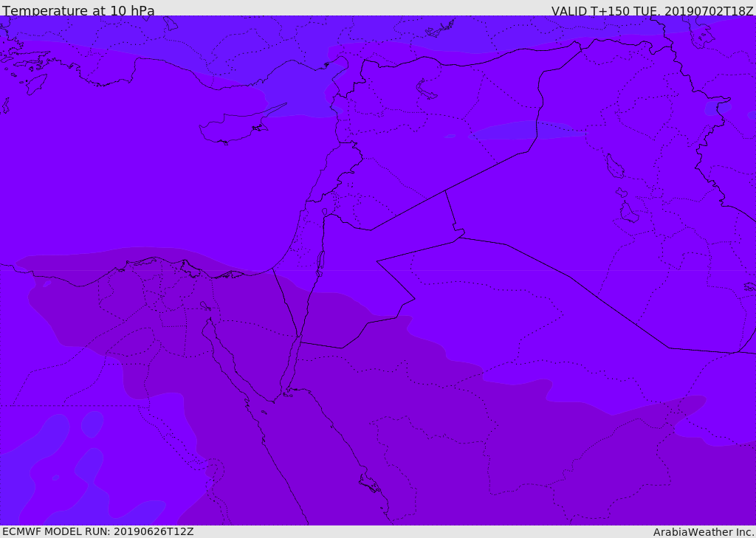Screen dimensions: 756x538
Task: Click the 'VALID T+150 TUE. 20190702T18Z' label
Action: point(653,10)
